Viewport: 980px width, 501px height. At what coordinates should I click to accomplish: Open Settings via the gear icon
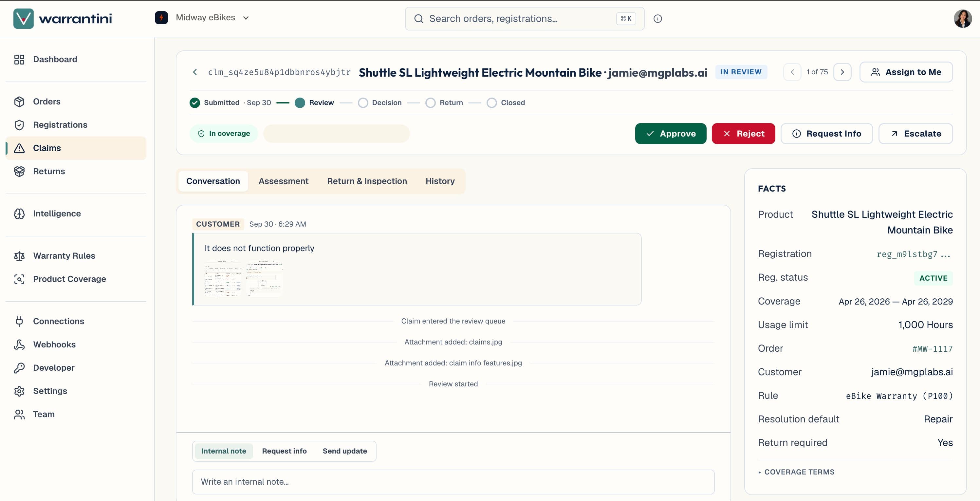tap(19, 391)
